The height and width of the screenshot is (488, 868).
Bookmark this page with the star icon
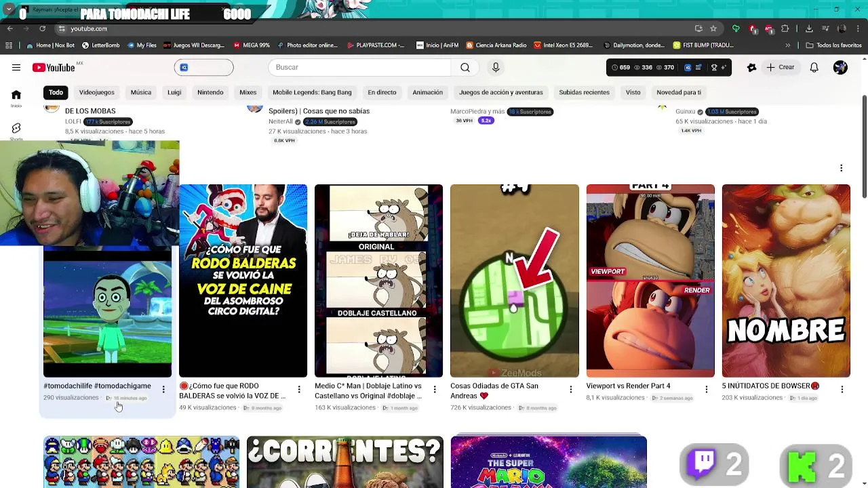(713, 28)
